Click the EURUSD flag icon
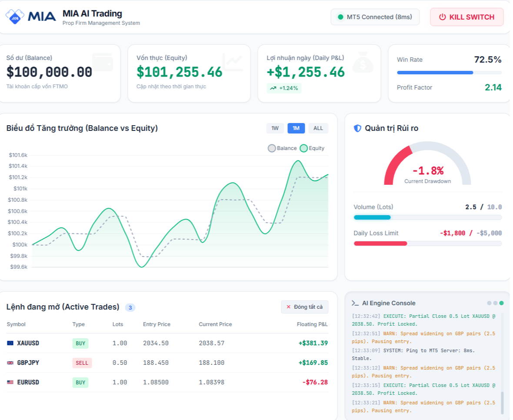The image size is (513, 420). pos(10,382)
